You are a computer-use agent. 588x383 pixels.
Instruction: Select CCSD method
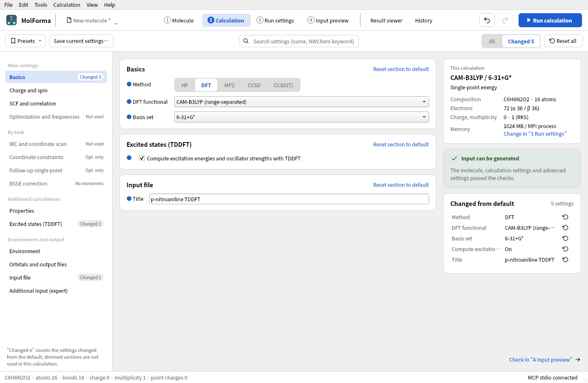click(254, 85)
